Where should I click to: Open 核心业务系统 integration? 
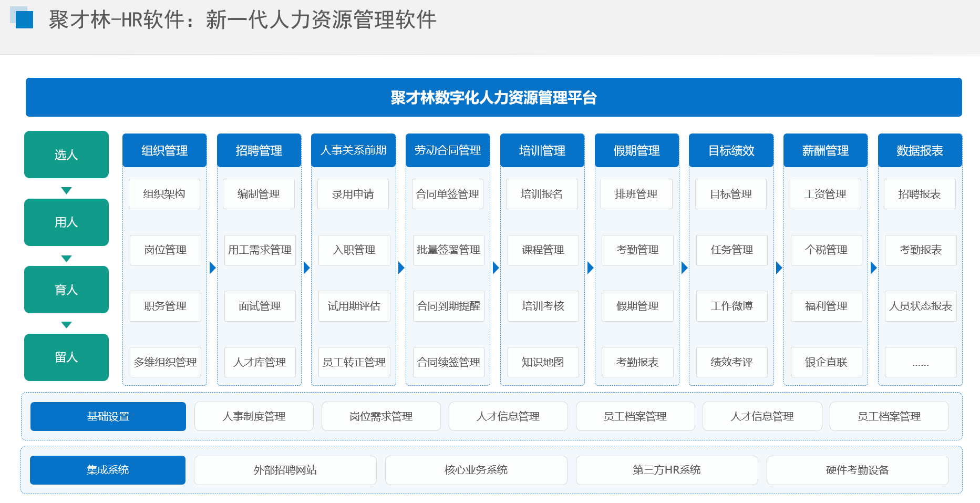476,470
